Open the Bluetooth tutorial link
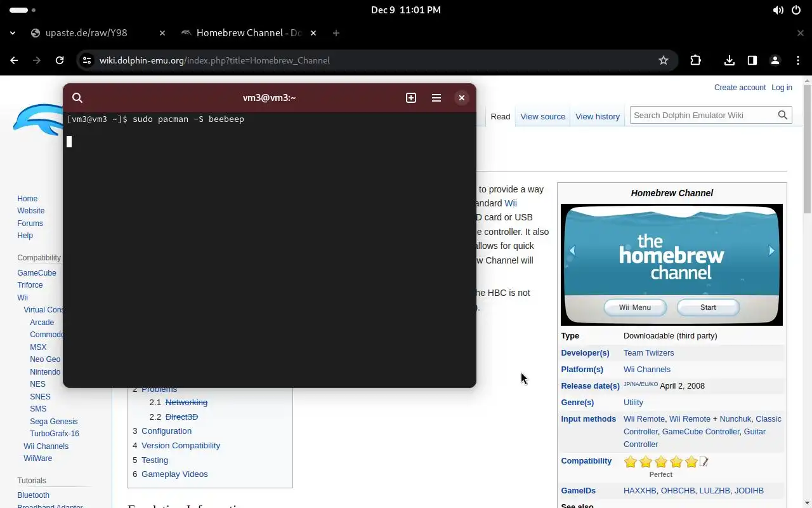 [33, 495]
